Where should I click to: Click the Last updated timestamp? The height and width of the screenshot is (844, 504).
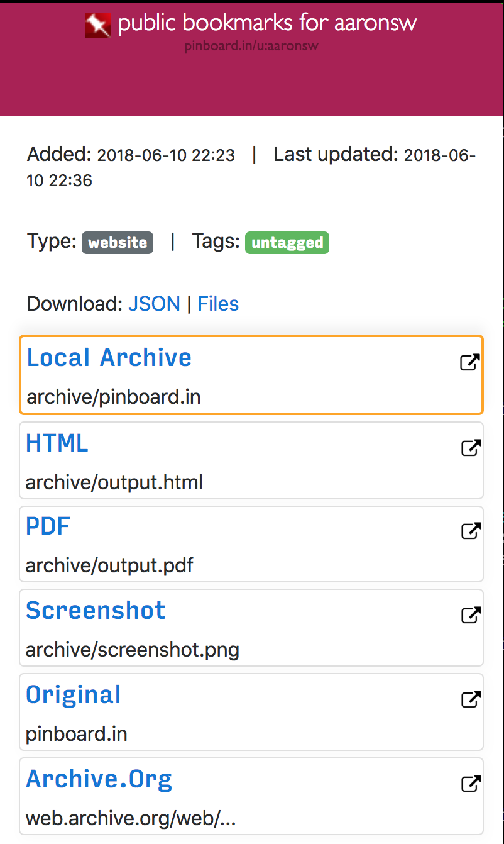point(251,167)
